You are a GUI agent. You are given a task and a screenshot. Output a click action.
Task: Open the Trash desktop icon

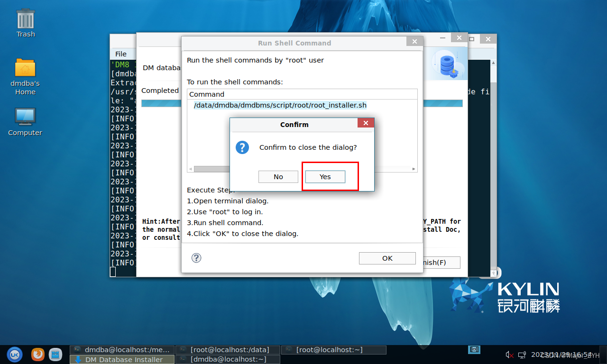click(x=26, y=23)
